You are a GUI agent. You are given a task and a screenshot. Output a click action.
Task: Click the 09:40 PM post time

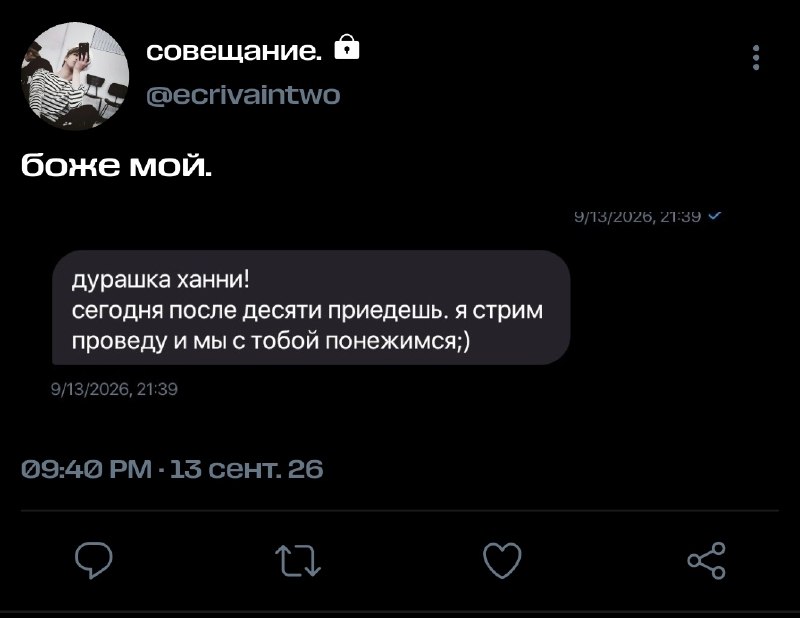[87, 469]
